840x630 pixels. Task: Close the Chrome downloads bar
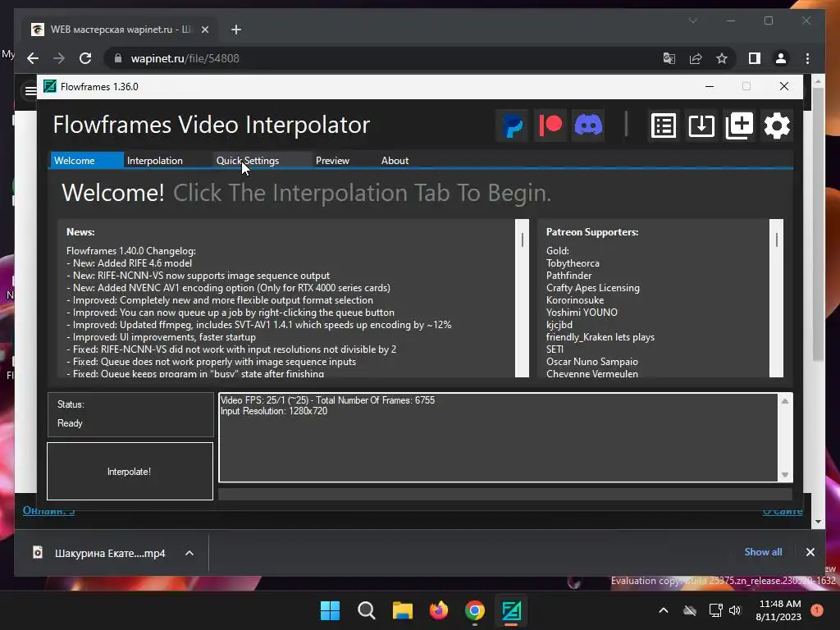[810, 552]
